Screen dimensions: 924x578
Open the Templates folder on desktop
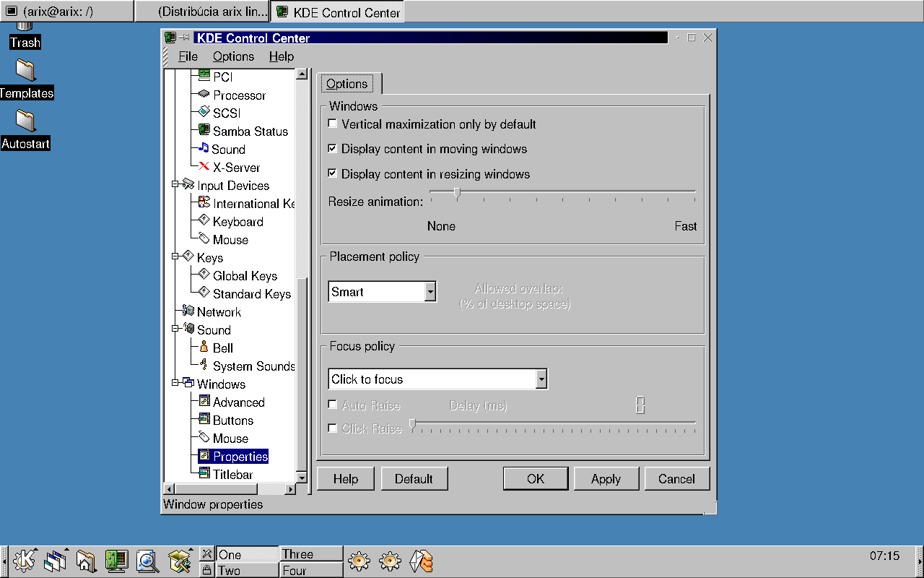coord(26,79)
